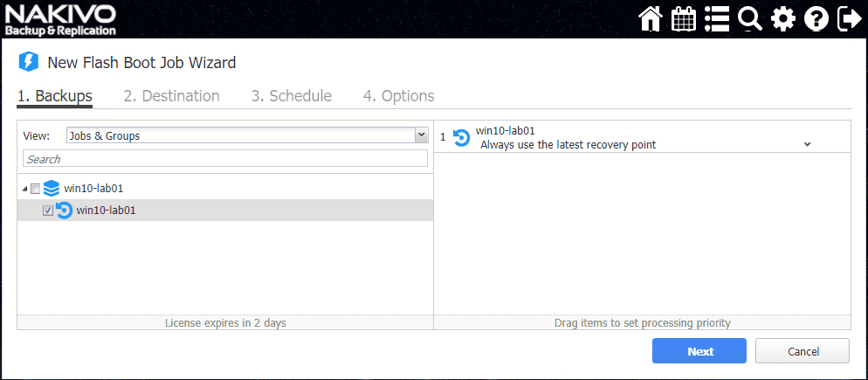Open the Home dashboard icon
Viewport: 868px width, 380px height.
[x=651, y=19]
